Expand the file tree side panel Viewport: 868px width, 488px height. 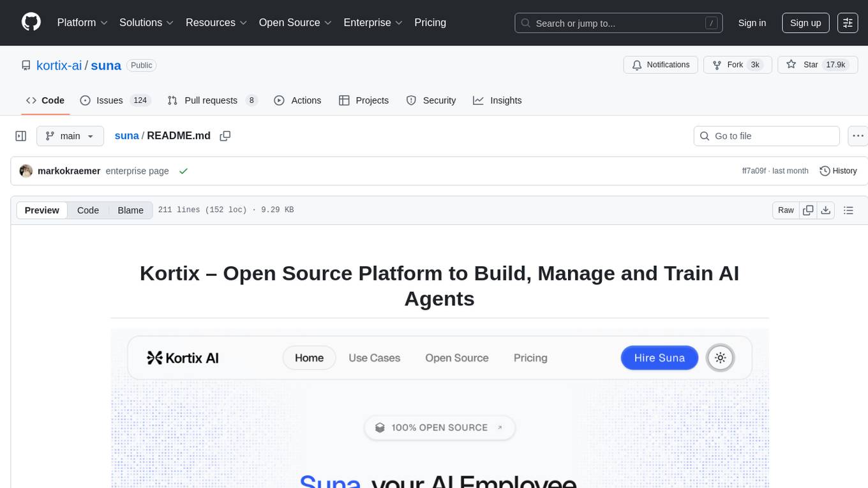point(21,136)
